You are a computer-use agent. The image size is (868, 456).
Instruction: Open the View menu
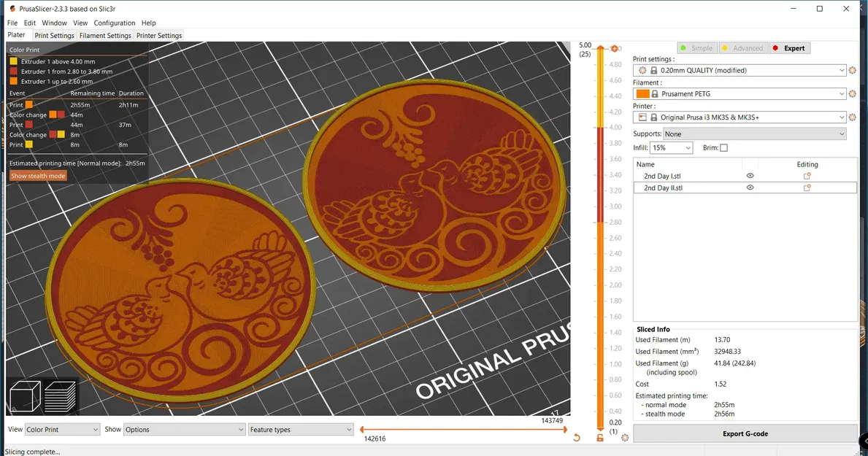pyautogui.click(x=80, y=23)
